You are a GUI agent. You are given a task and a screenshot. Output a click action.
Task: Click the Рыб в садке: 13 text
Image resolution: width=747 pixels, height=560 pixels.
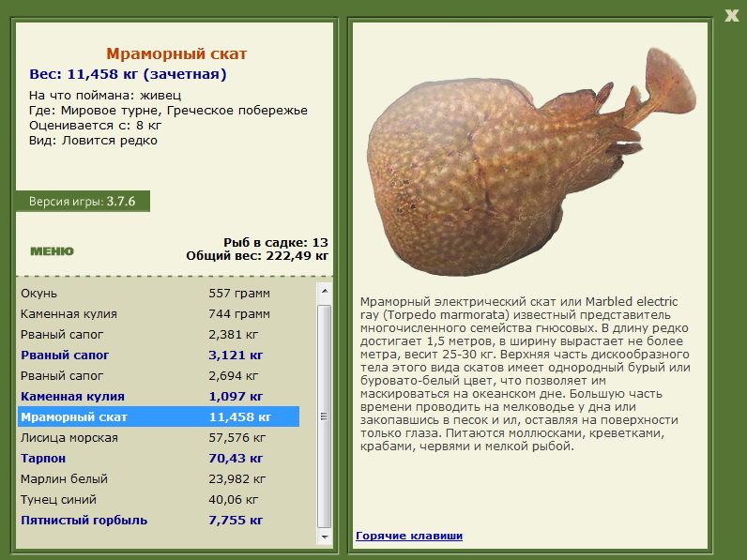click(276, 242)
